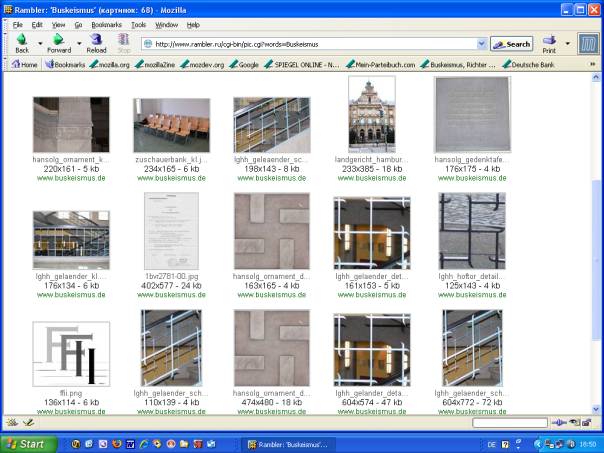
Task: Print the page using the Print icon
Action: pyautogui.click(x=549, y=43)
